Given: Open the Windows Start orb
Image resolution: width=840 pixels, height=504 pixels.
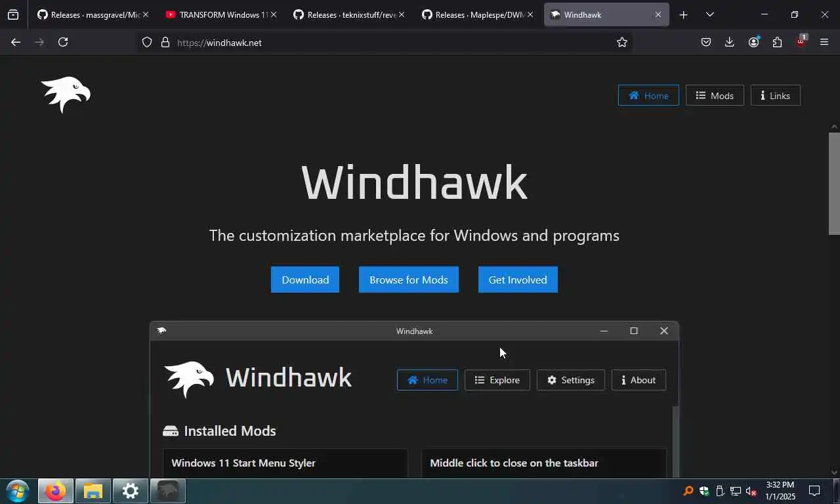Looking at the screenshot, I should [x=18, y=491].
